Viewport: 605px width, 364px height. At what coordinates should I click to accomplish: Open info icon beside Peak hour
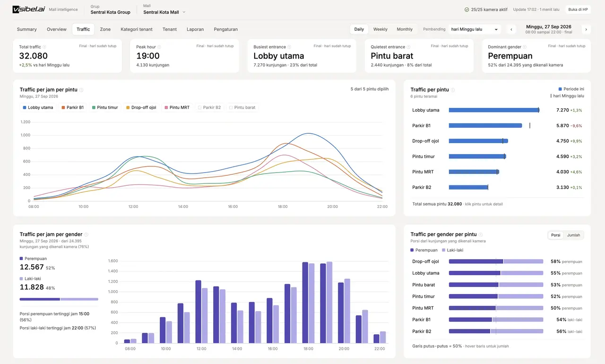[x=159, y=47]
